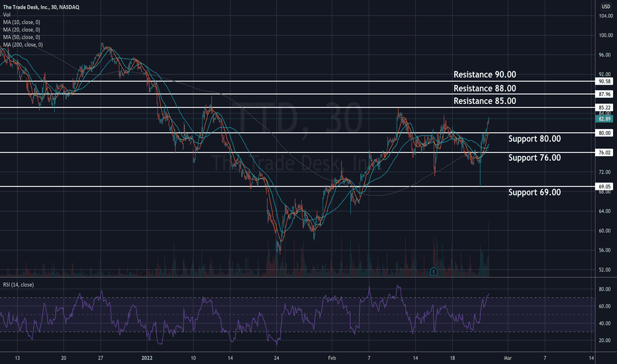Click the Feb label on time axis
This screenshot has width=617, height=364.
click(x=332, y=358)
